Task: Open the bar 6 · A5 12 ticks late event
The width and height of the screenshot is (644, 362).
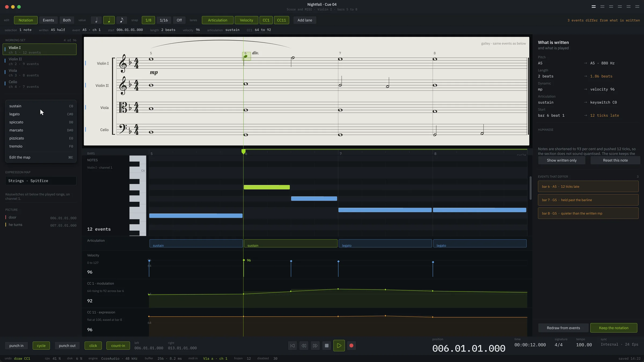Action: click(588, 187)
